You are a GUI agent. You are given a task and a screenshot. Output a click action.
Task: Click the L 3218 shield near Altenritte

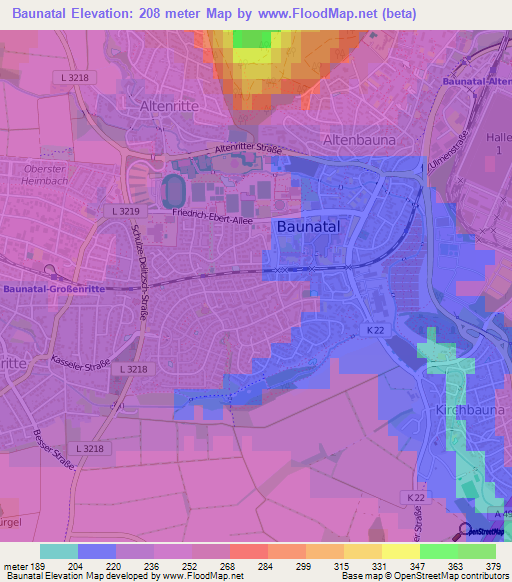[x=75, y=78]
